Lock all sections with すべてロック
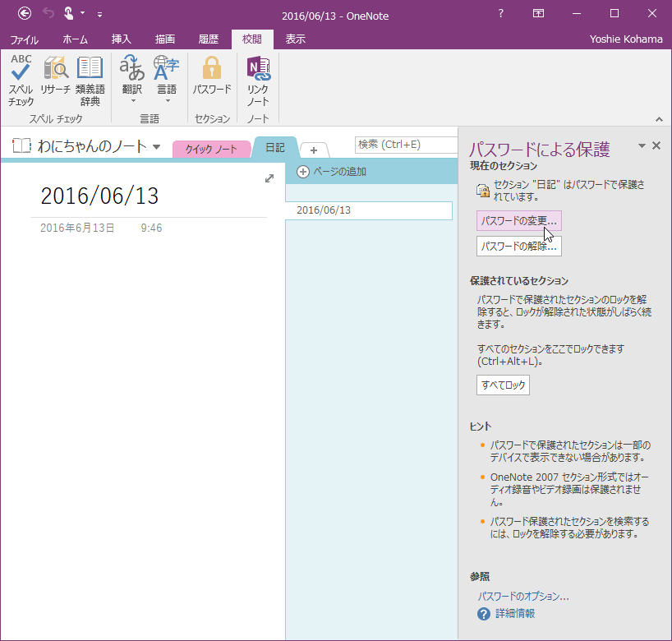This screenshot has width=672, height=641. click(503, 385)
